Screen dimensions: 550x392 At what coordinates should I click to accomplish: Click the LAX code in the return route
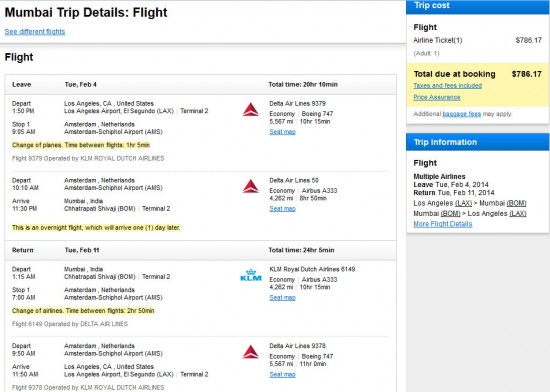[518, 214]
